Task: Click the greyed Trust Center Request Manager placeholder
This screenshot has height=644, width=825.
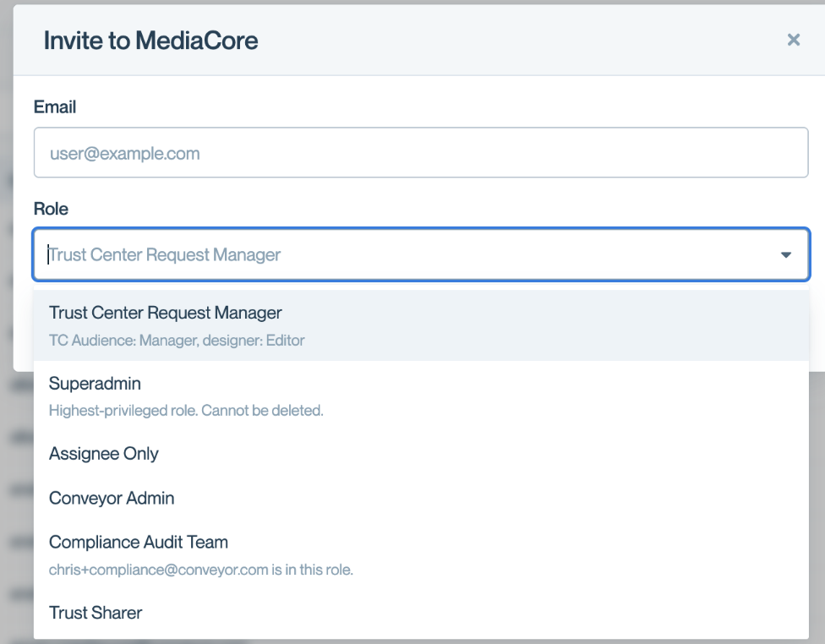Action: coord(165,254)
